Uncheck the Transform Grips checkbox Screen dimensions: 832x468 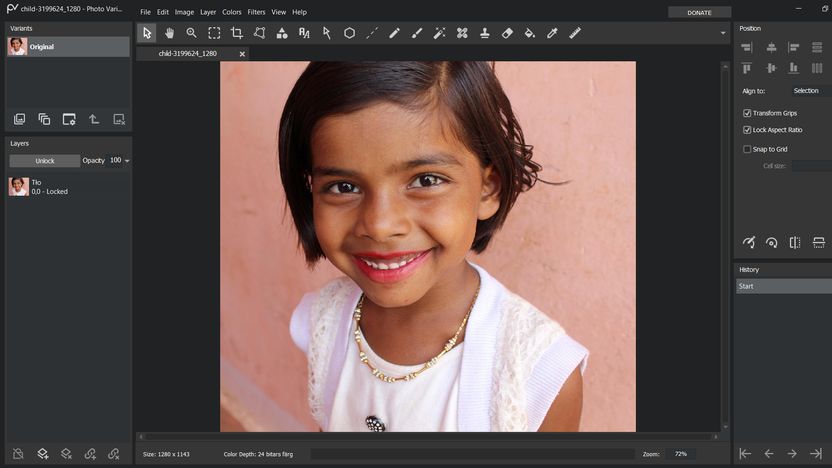pyautogui.click(x=747, y=113)
